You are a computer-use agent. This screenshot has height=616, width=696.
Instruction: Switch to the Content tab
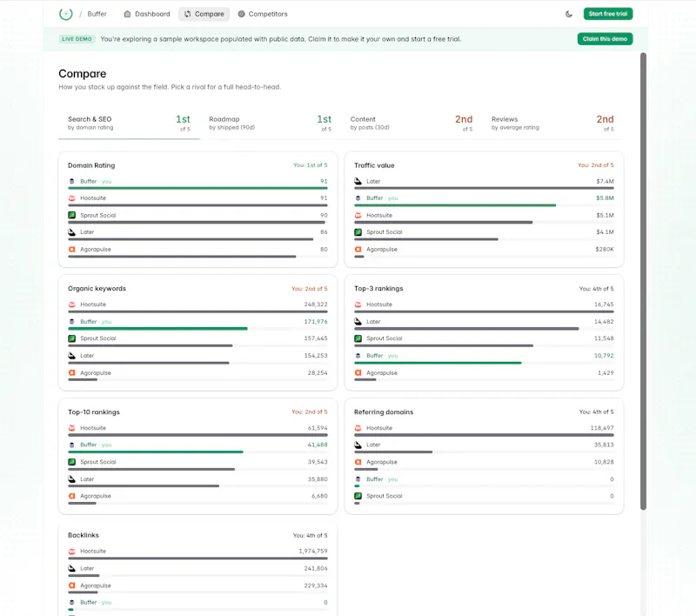coord(412,123)
